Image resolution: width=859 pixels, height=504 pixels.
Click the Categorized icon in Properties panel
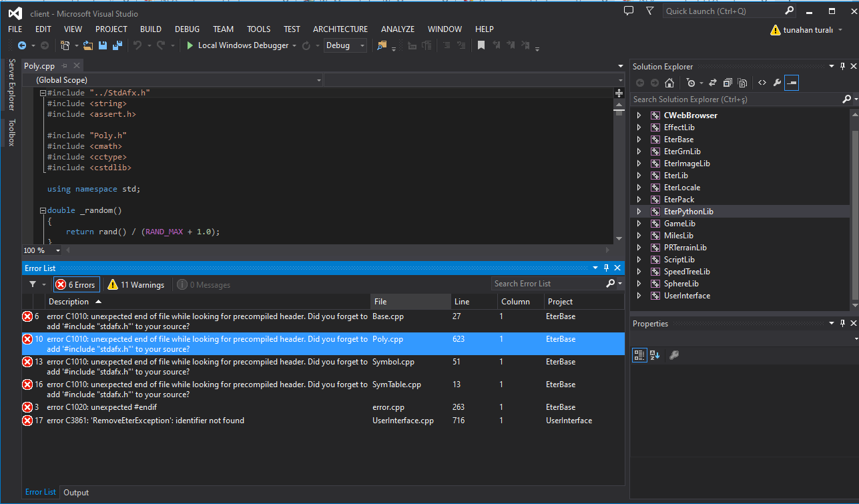click(x=639, y=355)
